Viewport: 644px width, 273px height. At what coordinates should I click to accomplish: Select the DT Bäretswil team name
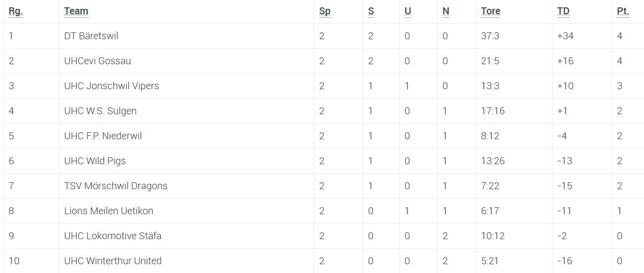click(91, 36)
